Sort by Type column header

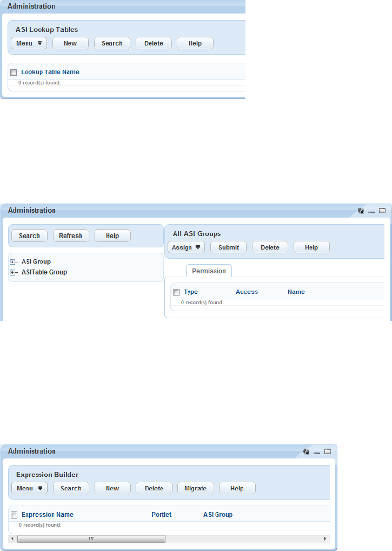coord(191,292)
